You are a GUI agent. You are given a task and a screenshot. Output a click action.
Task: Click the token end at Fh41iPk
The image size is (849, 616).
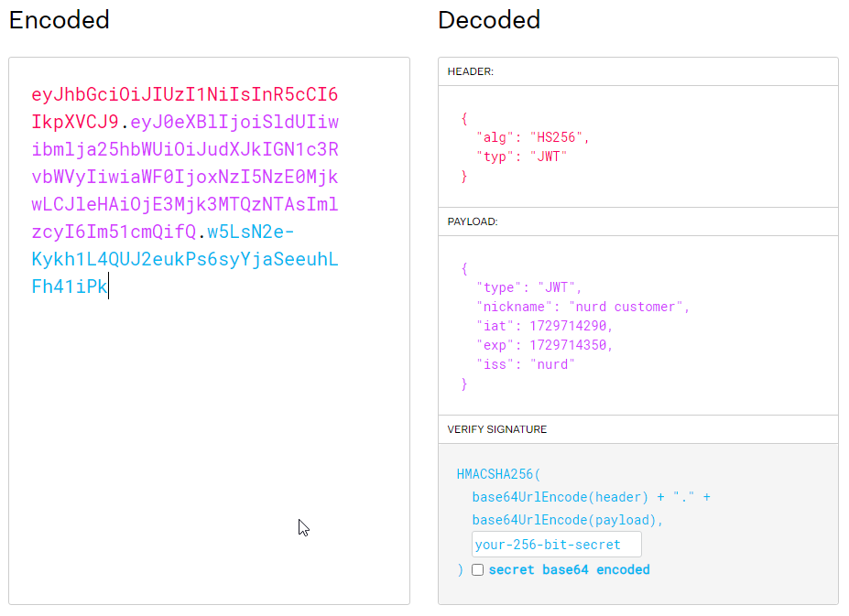[70, 286]
